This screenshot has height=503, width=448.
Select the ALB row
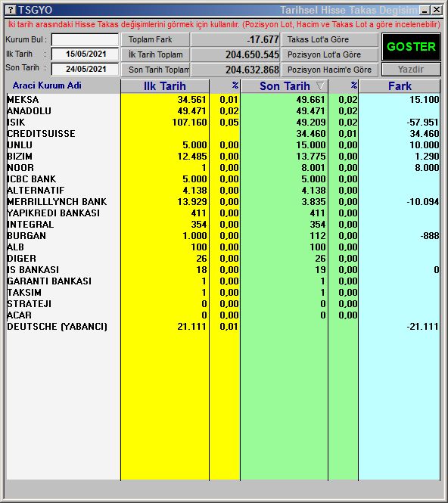[223, 247]
